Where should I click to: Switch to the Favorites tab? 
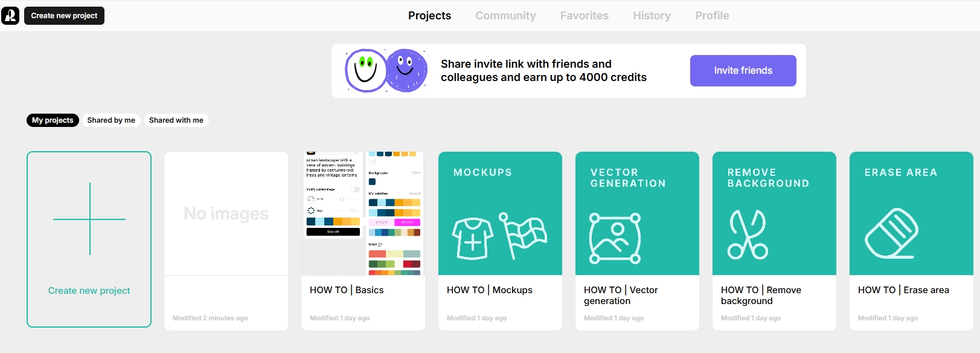(x=584, y=16)
